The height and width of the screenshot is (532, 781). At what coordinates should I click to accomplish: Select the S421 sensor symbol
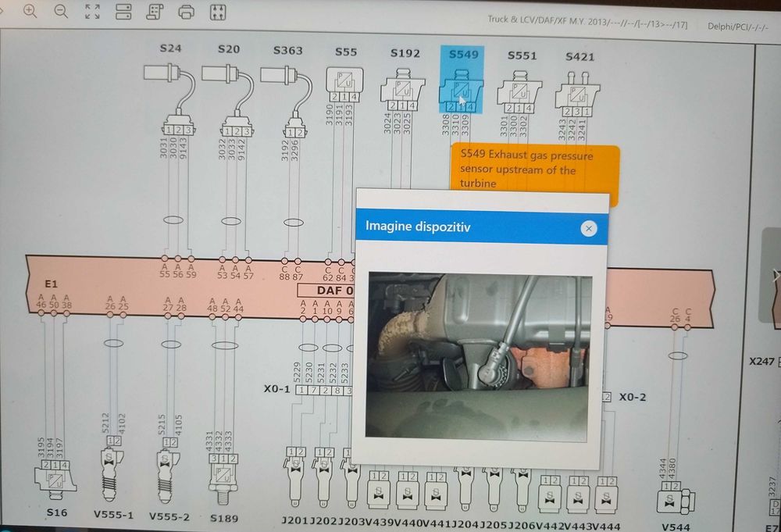(578, 95)
